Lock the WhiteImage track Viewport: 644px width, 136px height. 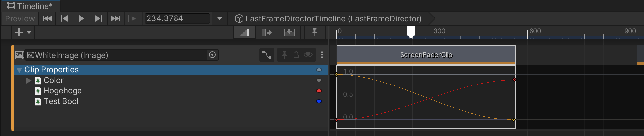tap(296, 55)
